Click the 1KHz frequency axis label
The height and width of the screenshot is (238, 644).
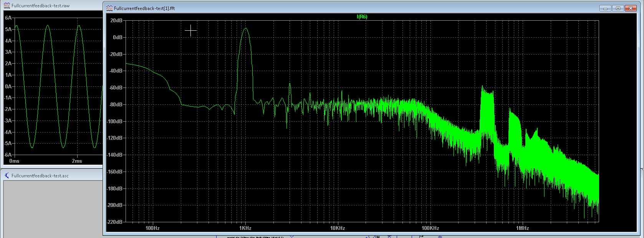click(x=245, y=228)
